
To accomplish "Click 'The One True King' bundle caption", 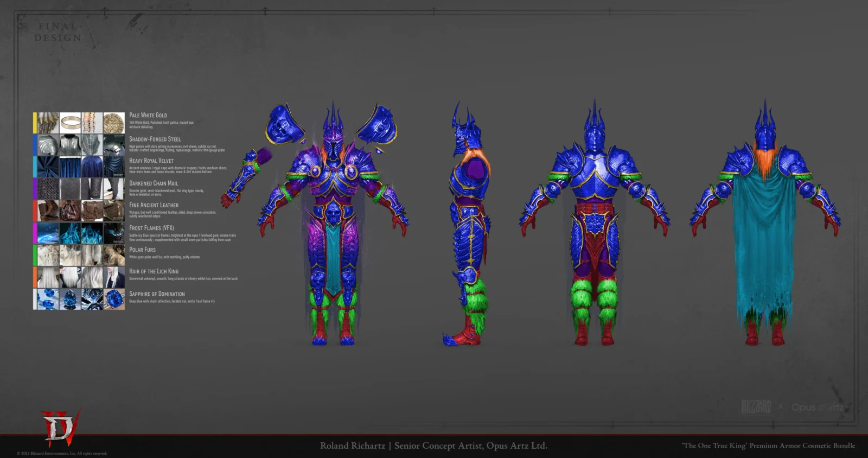I will [768, 446].
